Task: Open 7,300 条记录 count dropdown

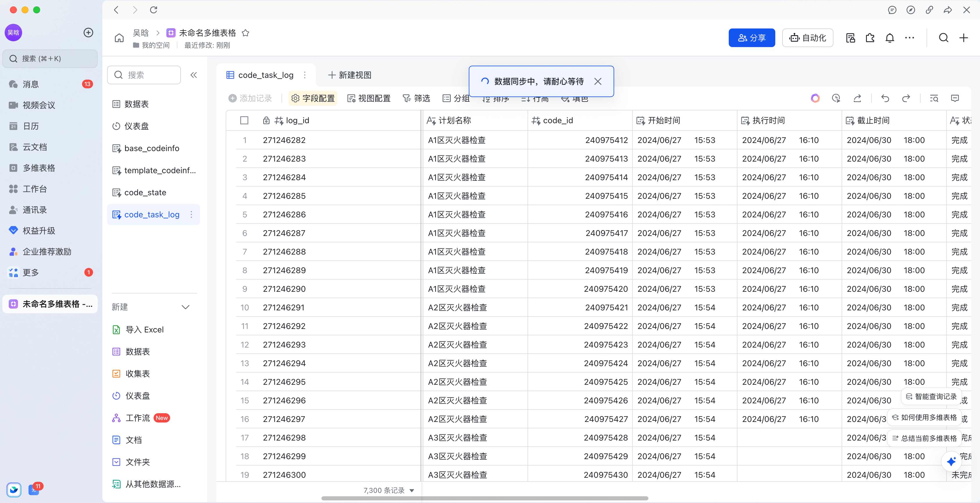Action: coord(389,491)
